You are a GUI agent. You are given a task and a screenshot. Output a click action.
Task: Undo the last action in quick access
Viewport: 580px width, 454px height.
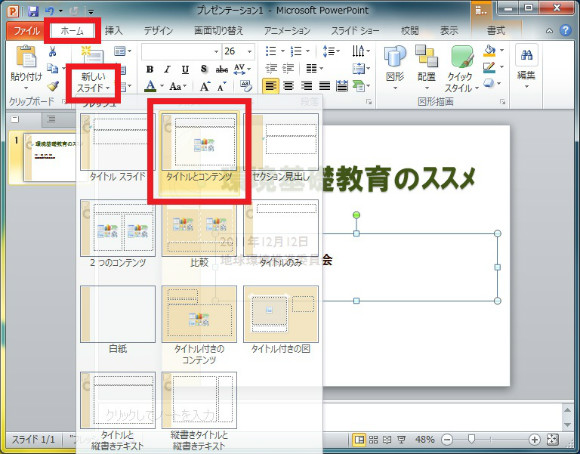50,11
